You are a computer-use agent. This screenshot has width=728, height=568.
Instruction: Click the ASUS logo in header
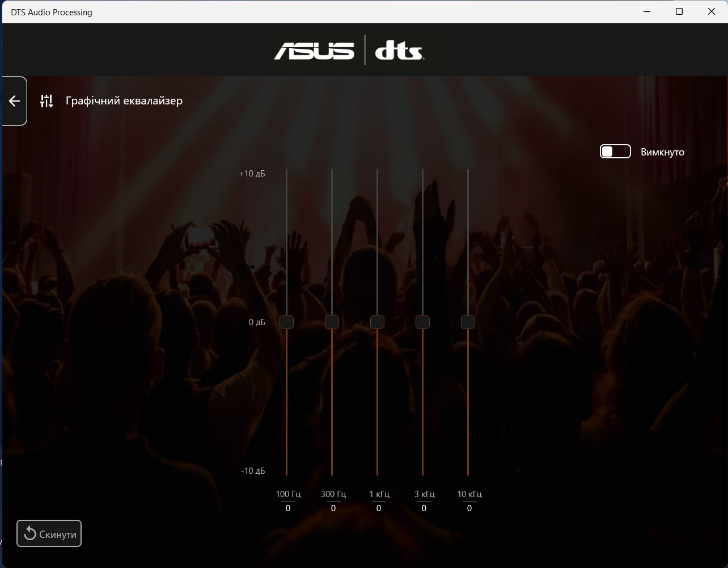[x=315, y=50]
